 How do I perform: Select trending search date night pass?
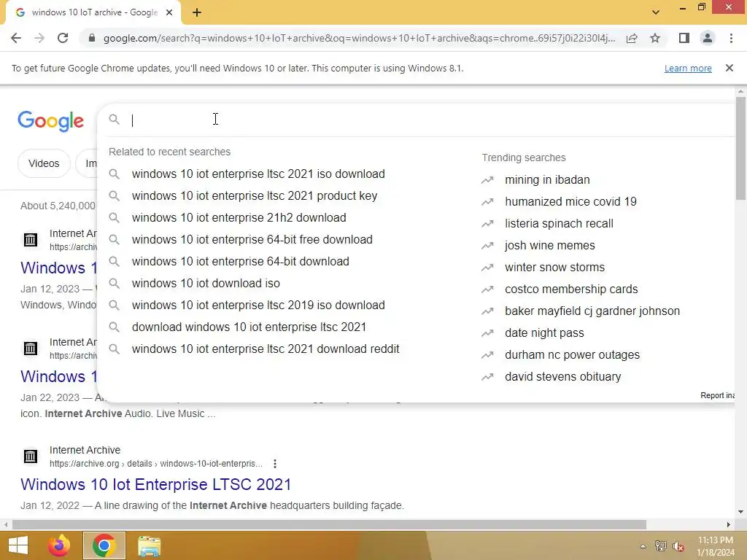click(544, 332)
